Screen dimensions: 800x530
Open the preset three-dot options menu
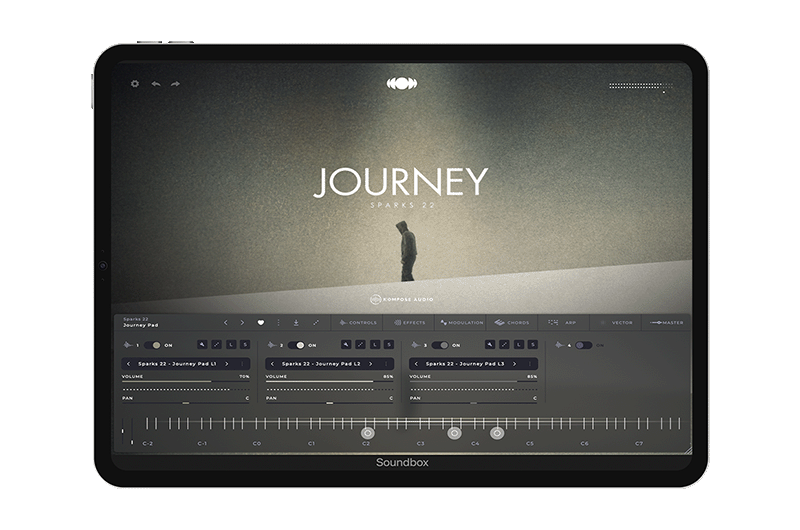coord(279,322)
